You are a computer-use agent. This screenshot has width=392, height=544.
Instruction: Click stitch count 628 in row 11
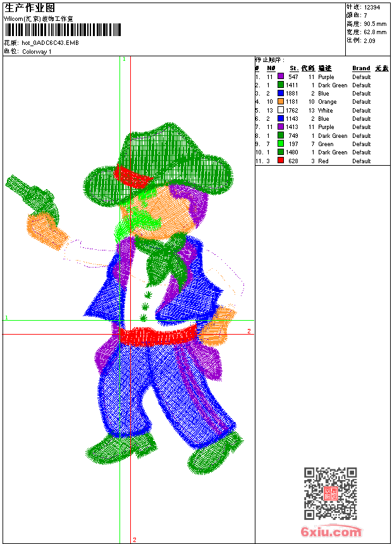293,161
